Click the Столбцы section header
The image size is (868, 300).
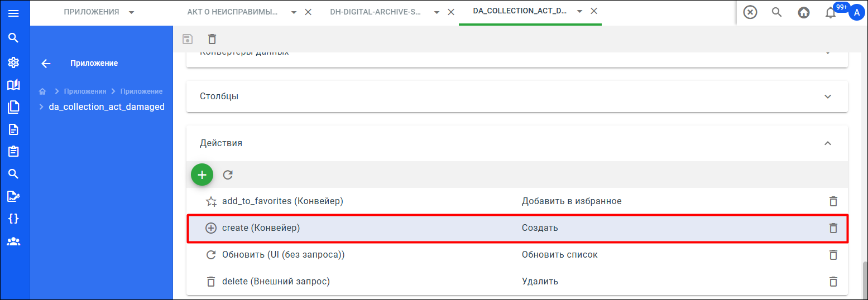[x=517, y=96]
